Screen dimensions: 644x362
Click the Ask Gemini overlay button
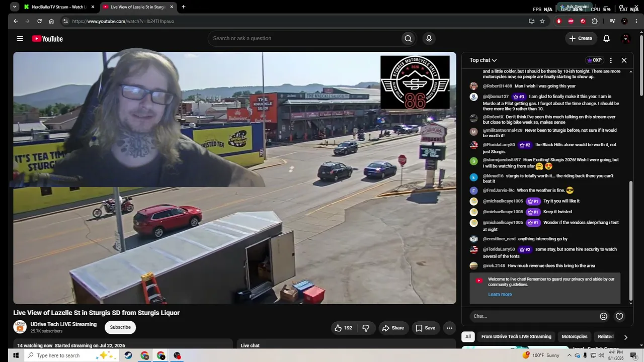(x=574, y=7)
